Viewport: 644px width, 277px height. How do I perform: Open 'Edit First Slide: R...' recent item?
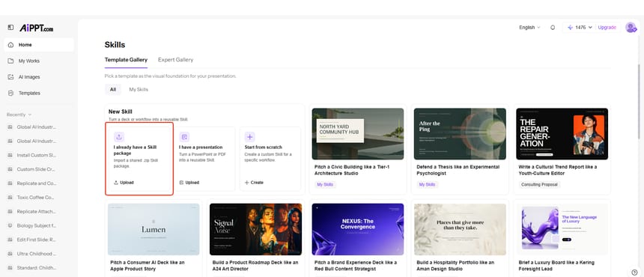36,240
